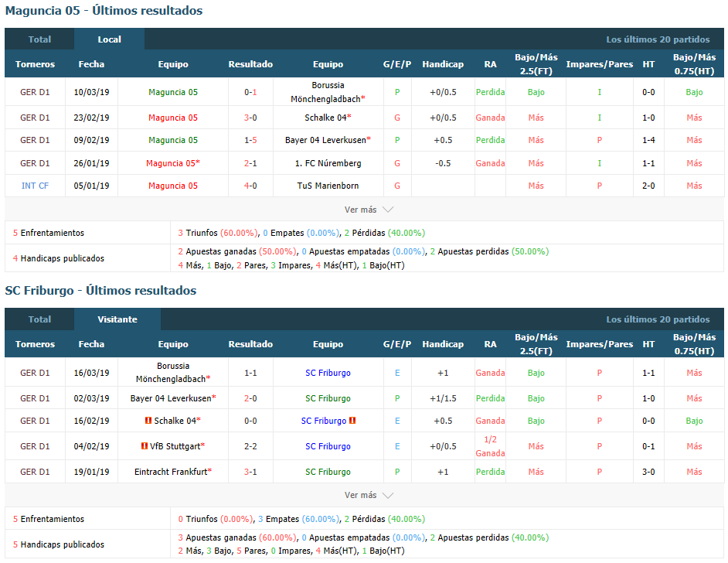Screen dimensions: 728x563
Task: Click 4 Handicaps publicados label
Action: (x=59, y=258)
